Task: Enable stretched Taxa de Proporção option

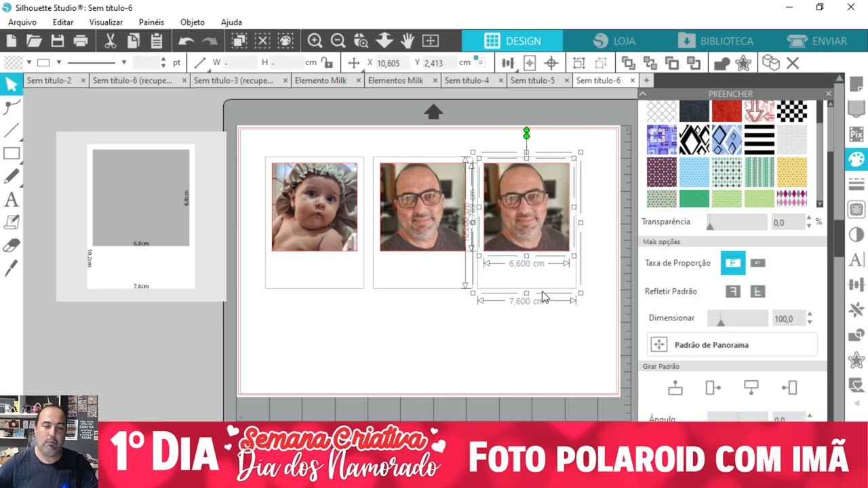Action: tap(758, 263)
